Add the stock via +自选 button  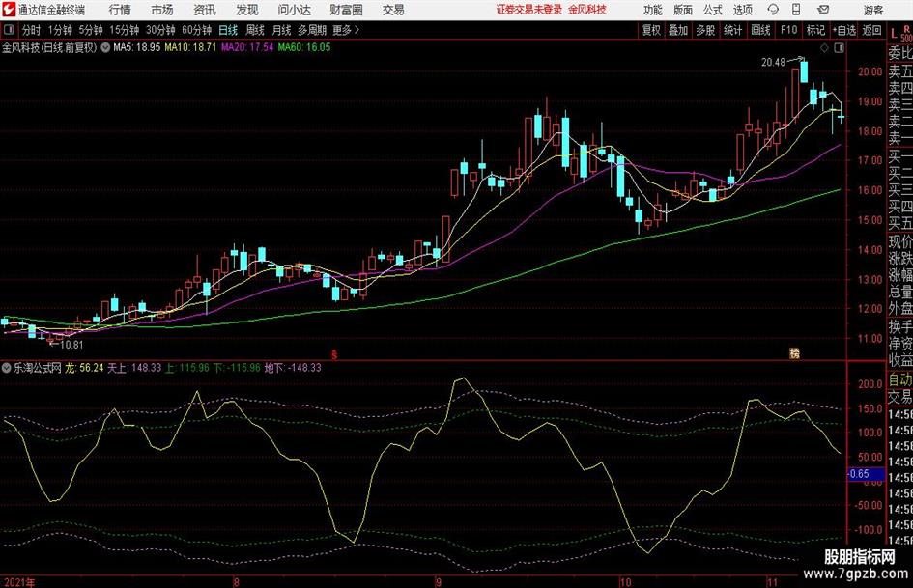click(844, 30)
